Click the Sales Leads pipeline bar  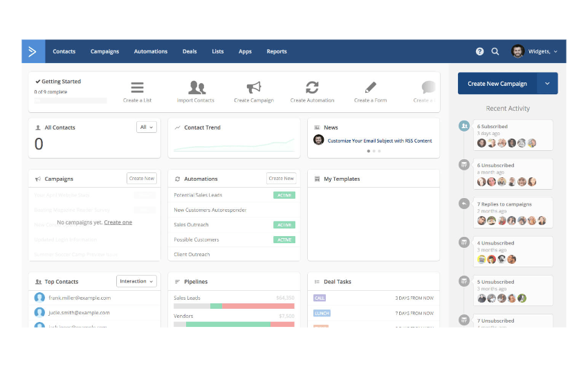pos(234,306)
